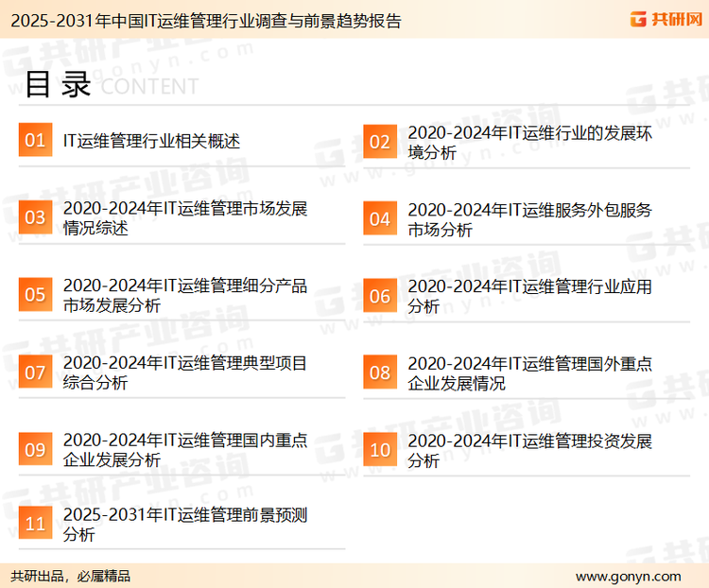The image size is (709, 588).
Task: Click the orange 10 number badge
Action: point(380,450)
